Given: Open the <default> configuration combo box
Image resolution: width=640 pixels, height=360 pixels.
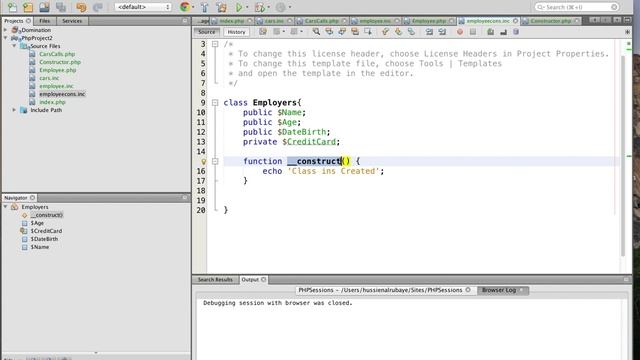Looking at the screenshot, I should [x=143, y=7].
